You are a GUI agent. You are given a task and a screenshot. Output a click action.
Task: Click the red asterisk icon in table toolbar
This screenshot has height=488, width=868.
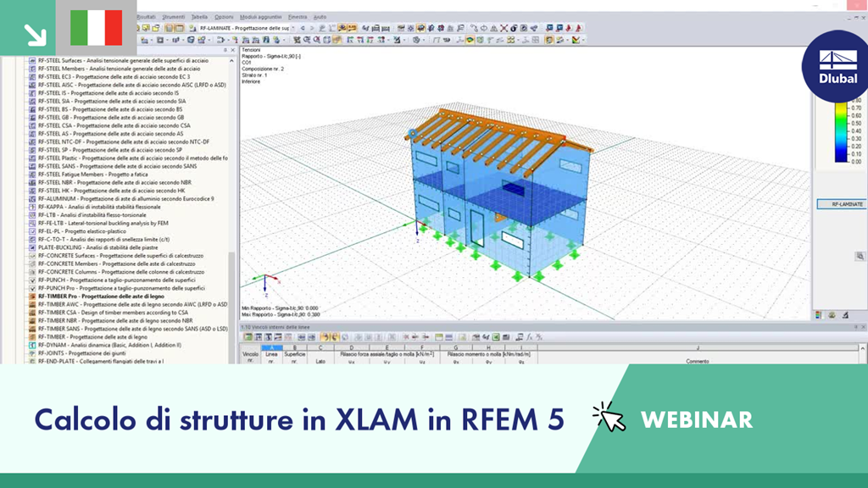tap(406, 337)
